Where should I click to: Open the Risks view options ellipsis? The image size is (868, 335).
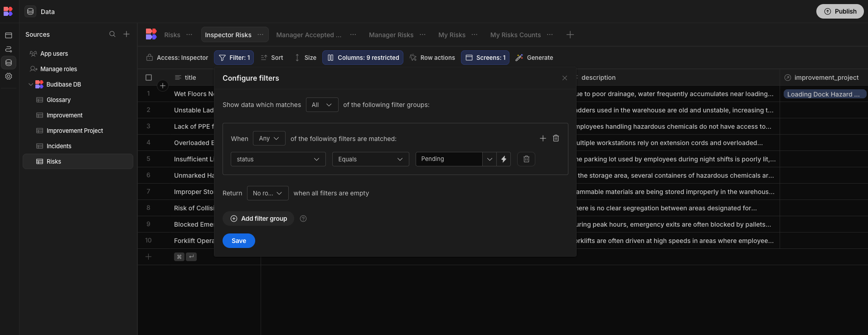point(189,34)
